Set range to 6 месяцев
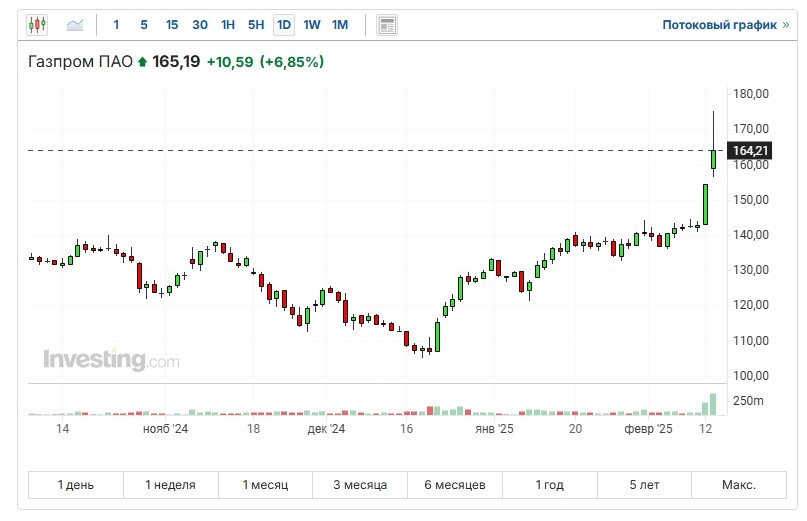This screenshot has width=807, height=521. click(x=455, y=485)
